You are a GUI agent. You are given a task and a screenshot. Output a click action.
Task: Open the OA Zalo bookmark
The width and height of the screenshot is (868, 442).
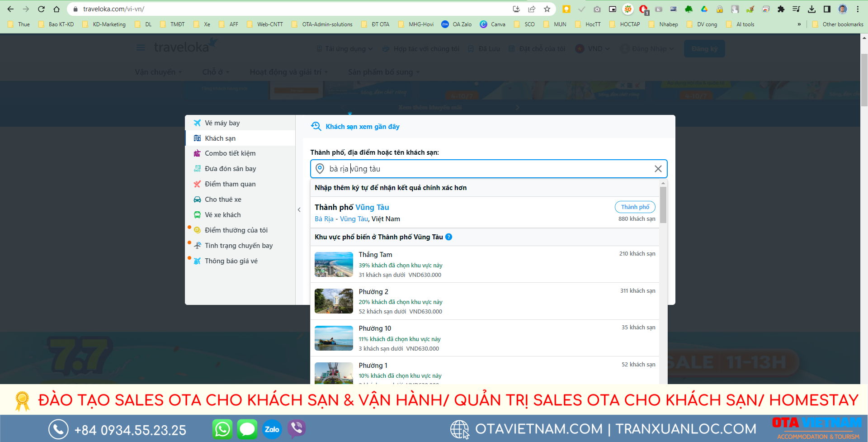click(457, 24)
